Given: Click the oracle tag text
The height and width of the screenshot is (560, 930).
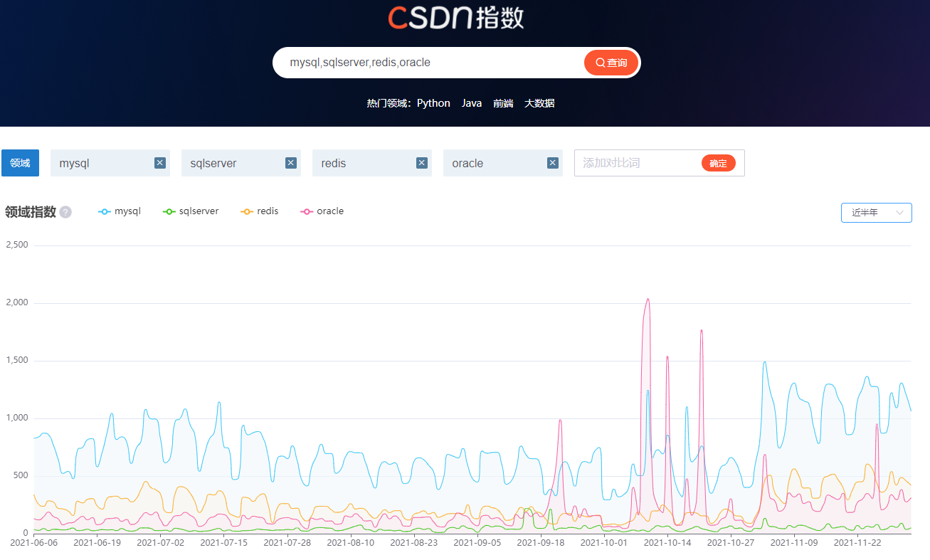Looking at the screenshot, I should tap(467, 163).
